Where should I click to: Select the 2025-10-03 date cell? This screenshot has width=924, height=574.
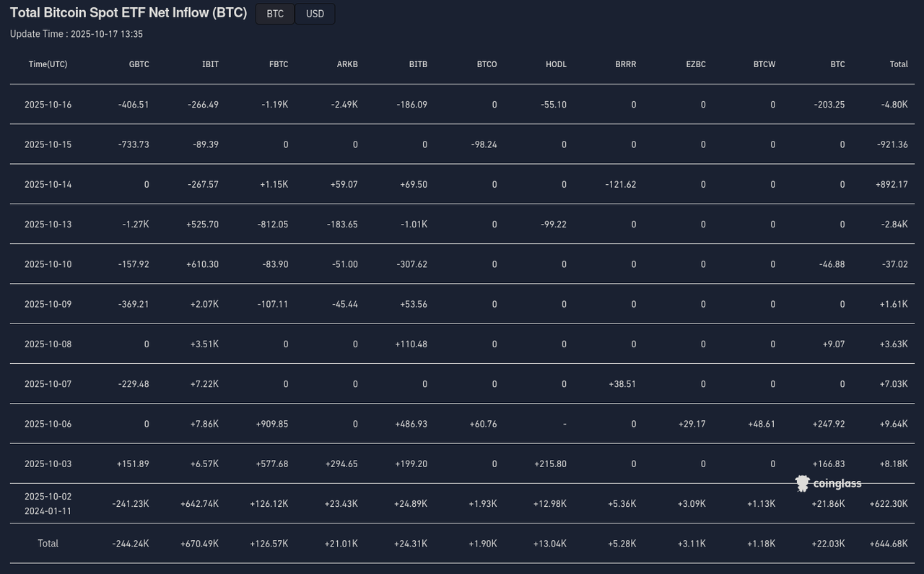(x=48, y=464)
